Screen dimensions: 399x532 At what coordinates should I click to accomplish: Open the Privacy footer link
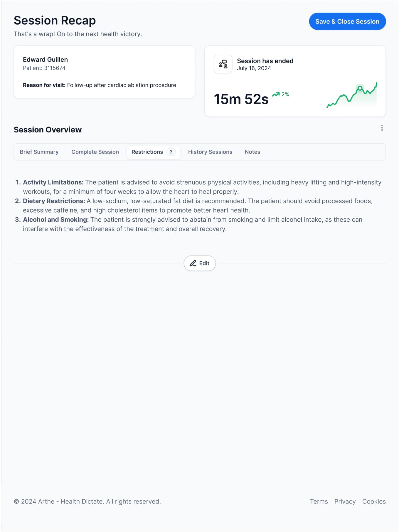click(x=345, y=501)
